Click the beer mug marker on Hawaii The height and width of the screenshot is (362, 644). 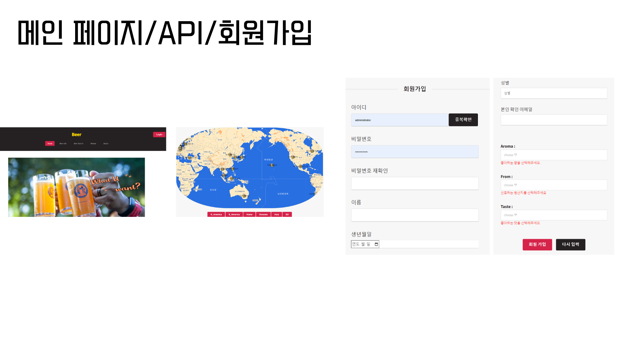[x=272, y=165]
